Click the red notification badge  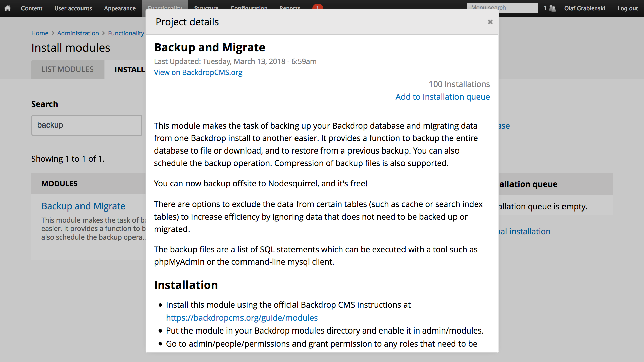point(317,6)
